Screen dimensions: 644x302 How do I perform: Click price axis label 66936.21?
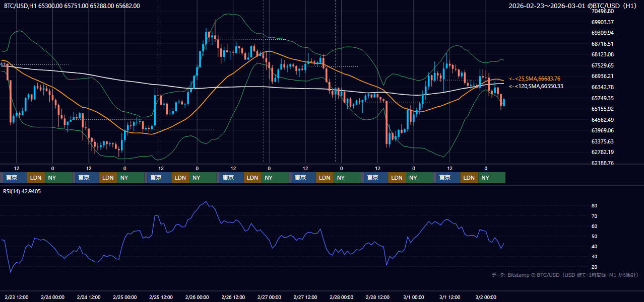tap(602, 76)
